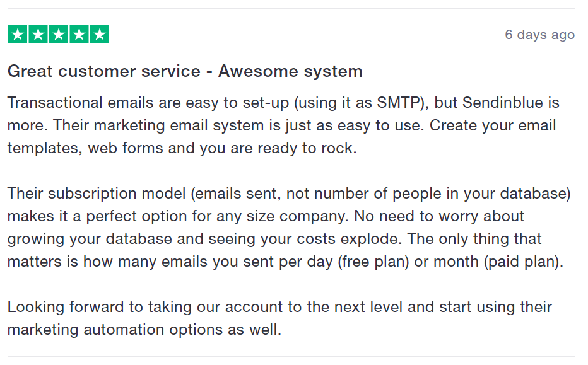Click '(paid plan)' in second paragraph
588x365 pixels.
coord(523,262)
